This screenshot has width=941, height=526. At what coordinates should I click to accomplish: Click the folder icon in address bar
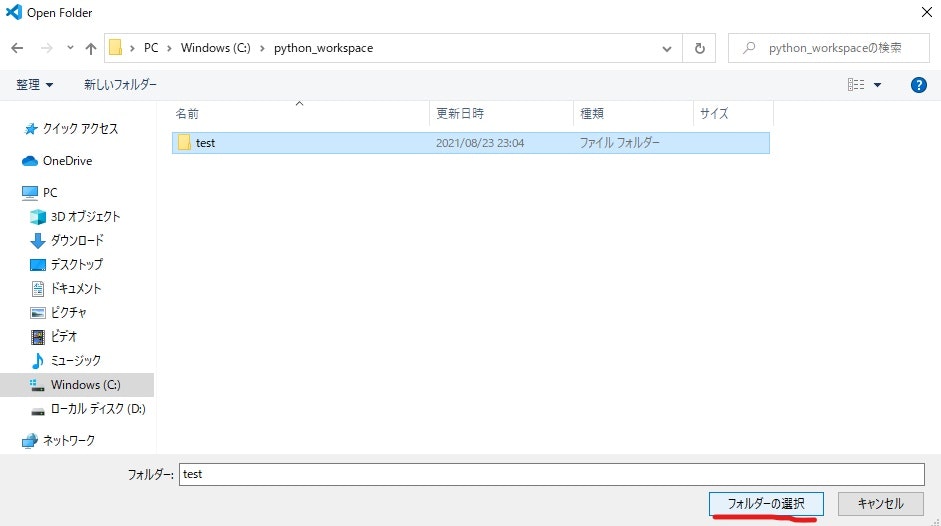tap(115, 47)
